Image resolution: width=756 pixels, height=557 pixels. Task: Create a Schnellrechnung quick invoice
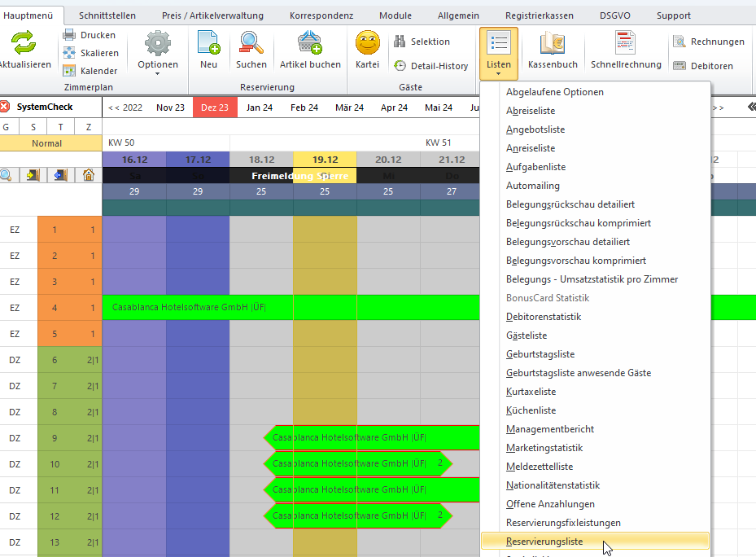[625, 43]
